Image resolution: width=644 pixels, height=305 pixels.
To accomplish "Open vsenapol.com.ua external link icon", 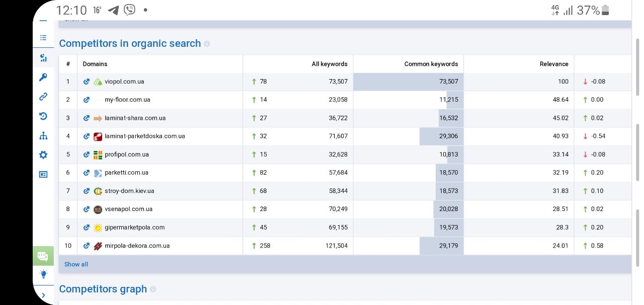I will [x=87, y=209].
